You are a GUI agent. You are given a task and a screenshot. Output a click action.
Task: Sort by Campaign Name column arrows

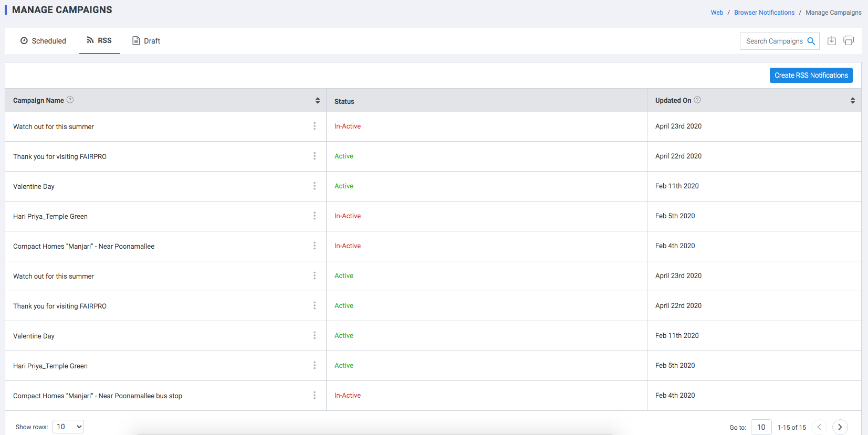pos(318,100)
